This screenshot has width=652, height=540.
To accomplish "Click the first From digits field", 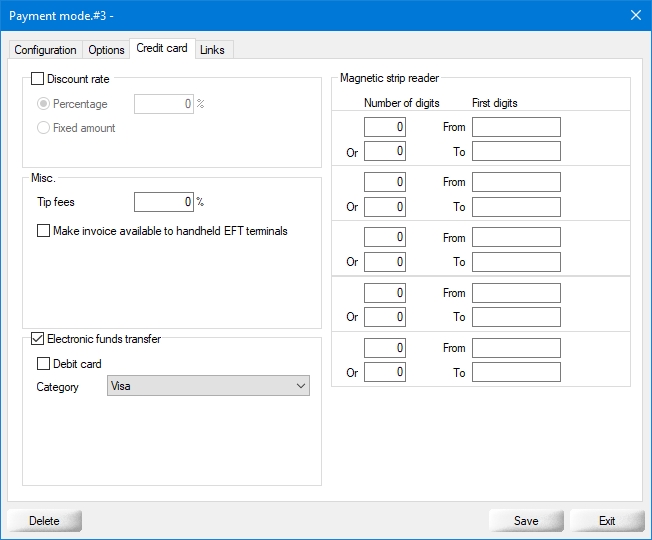I will pos(516,127).
